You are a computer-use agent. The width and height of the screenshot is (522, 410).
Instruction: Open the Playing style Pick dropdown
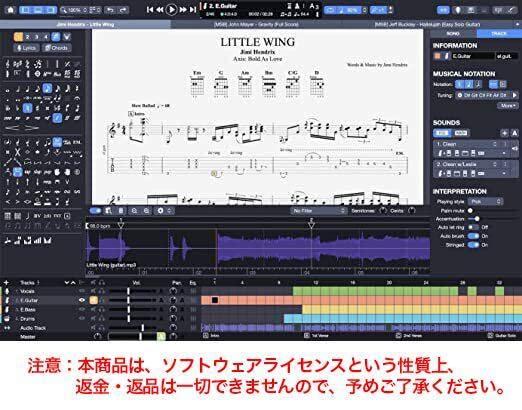[485, 202]
